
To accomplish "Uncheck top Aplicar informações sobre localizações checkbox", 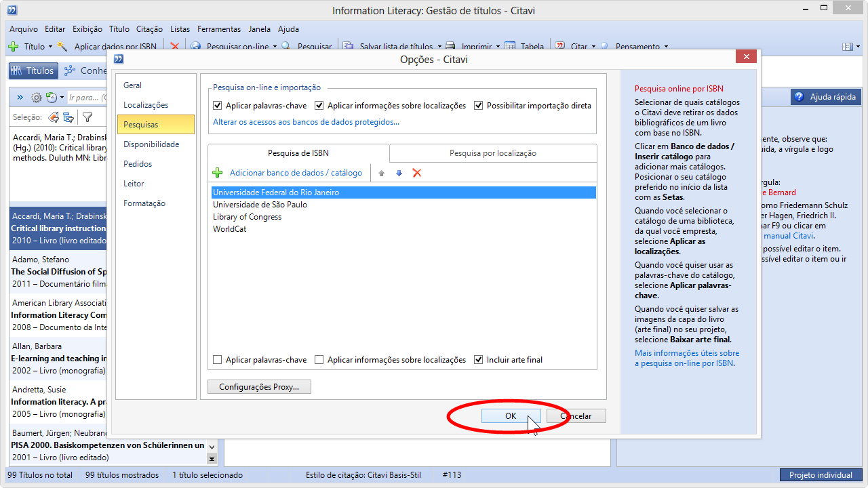I will click(x=319, y=106).
